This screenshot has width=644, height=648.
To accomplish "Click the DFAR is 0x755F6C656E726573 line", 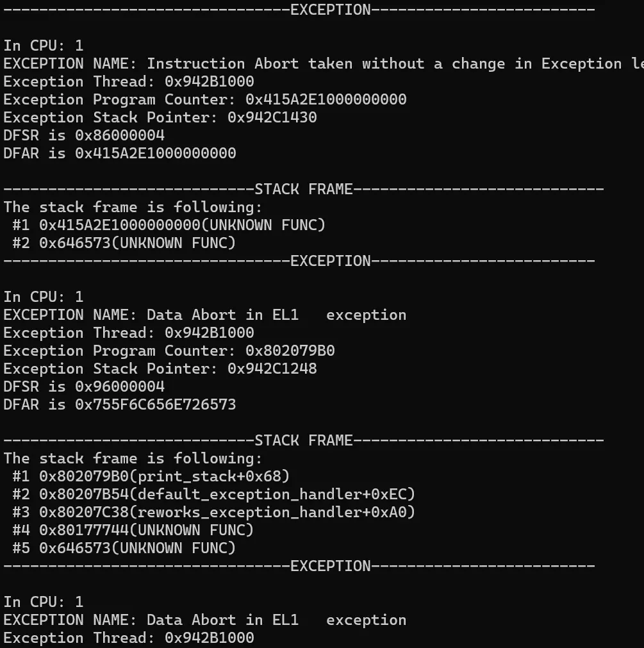I will pyautogui.click(x=120, y=404).
